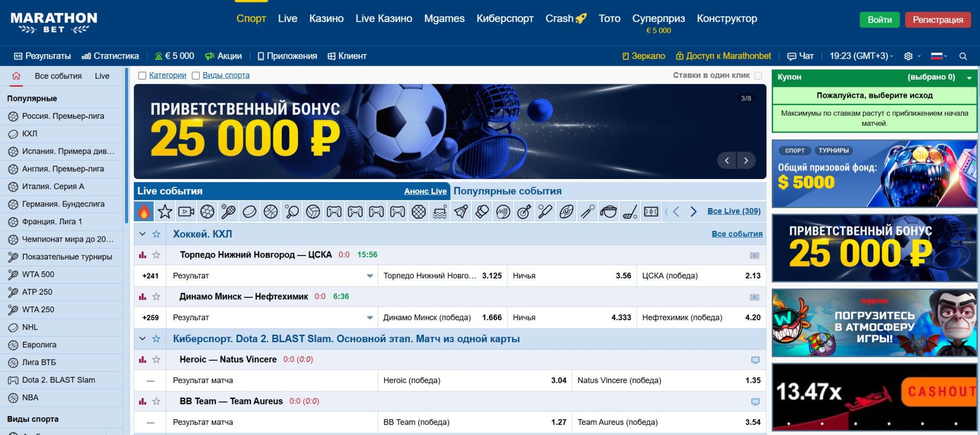Open the Киберспорт top menu
Image resolution: width=980 pixels, height=435 pixels.
[504, 19]
